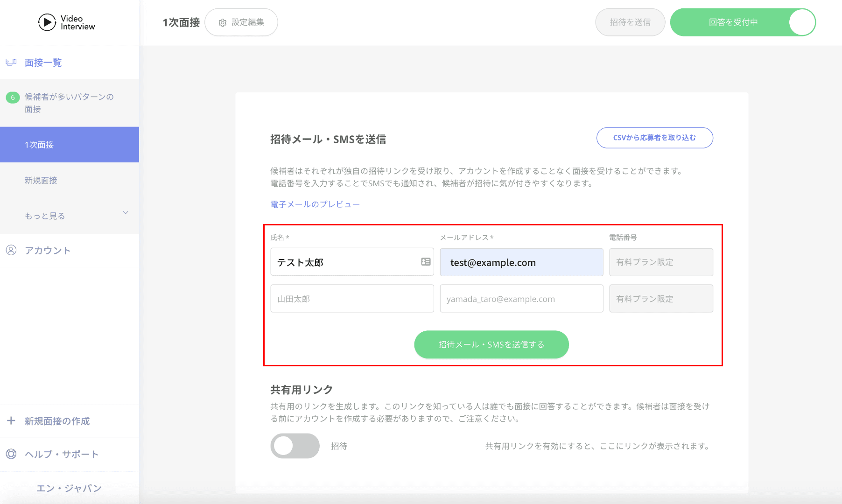Enable the 共有用リンク 招待 toggle
The image size is (842, 504).
(295, 446)
